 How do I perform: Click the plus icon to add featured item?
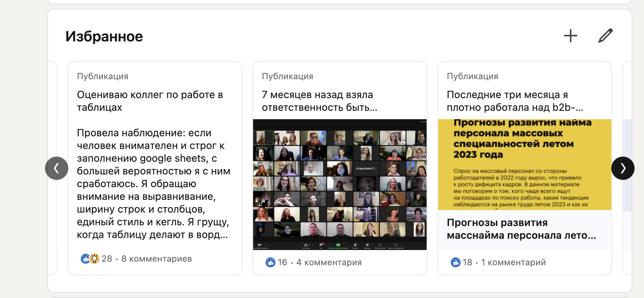pos(570,36)
